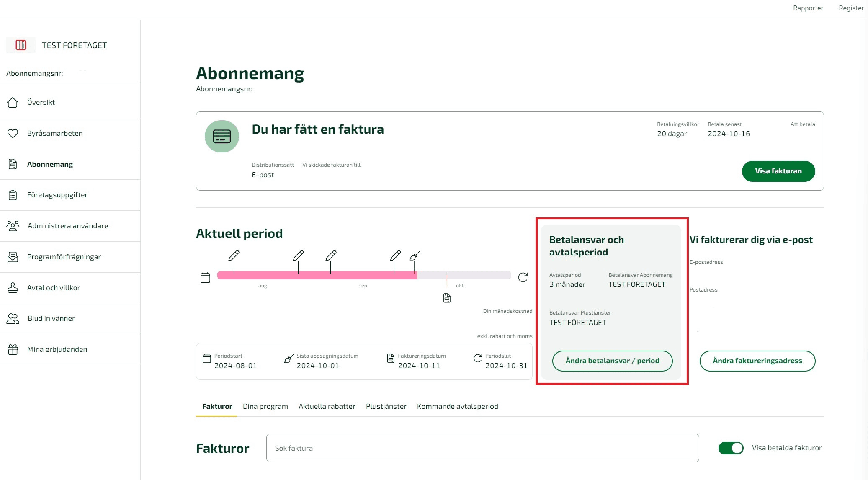The width and height of the screenshot is (868, 480).
Task: Click the heart icon for Byråsamarbeten
Action: (x=13, y=133)
